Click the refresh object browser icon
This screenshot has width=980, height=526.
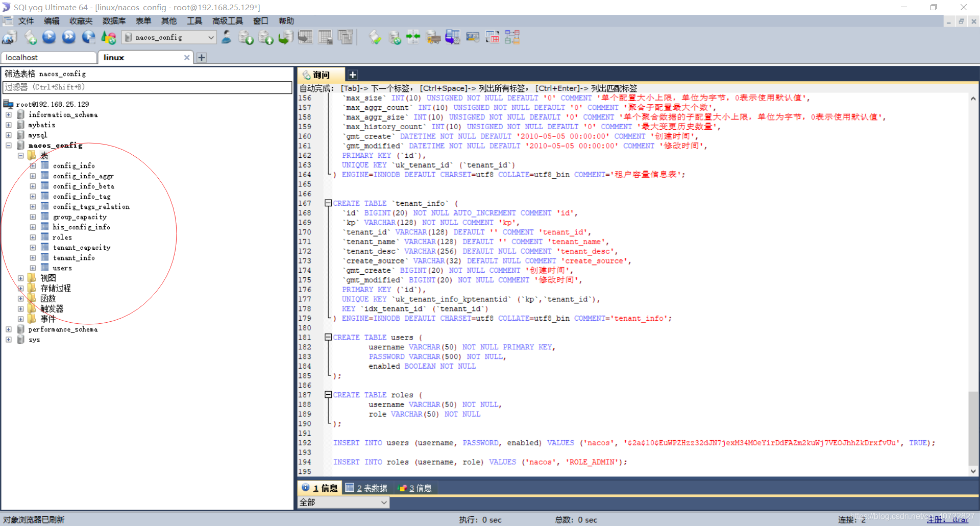click(108, 37)
